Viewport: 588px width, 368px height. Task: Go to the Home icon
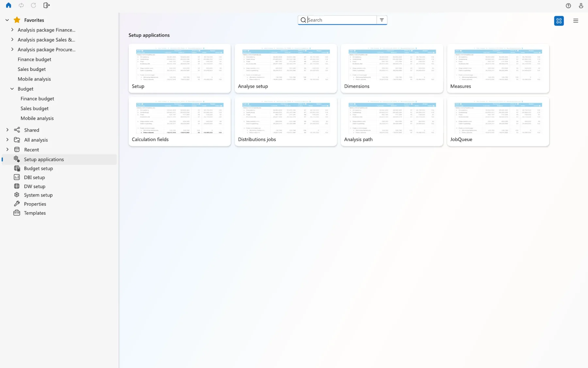coord(8,5)
